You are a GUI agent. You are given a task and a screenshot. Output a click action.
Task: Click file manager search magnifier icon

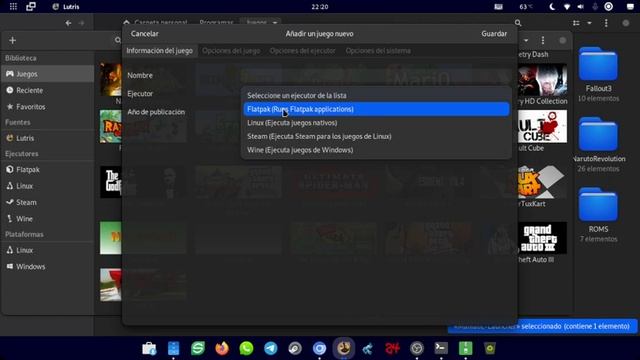pyautogui.click(x=518, y=23)
